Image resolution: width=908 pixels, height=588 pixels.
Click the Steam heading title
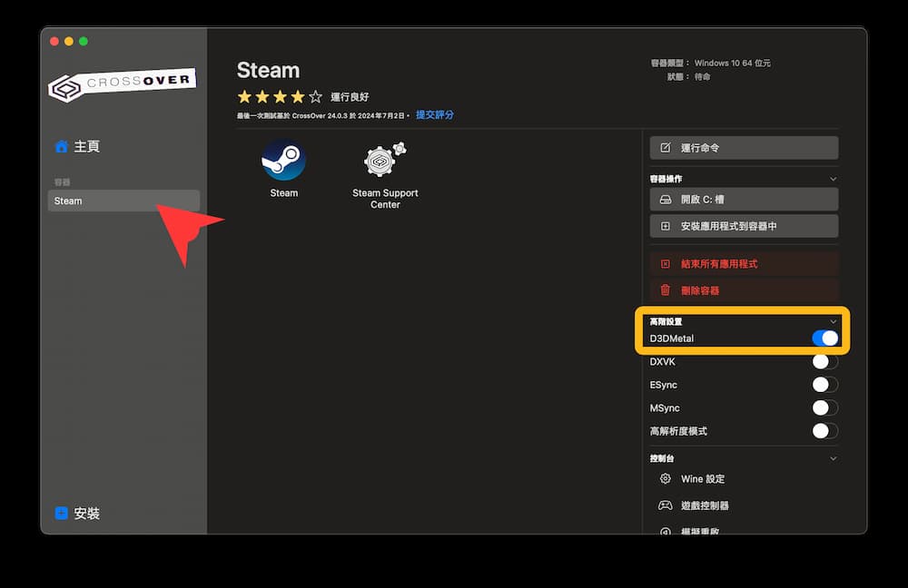pos(268,70)
